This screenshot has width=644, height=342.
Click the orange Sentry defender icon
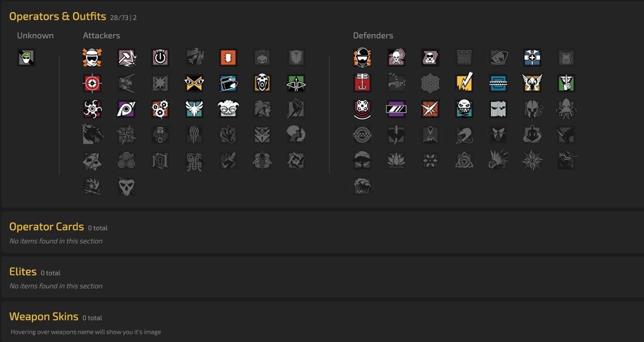(362, 58)
